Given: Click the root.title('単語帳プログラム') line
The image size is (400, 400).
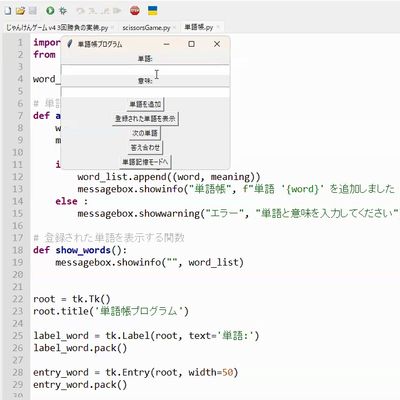Looking at the screenshot, I should click(111, 312).
